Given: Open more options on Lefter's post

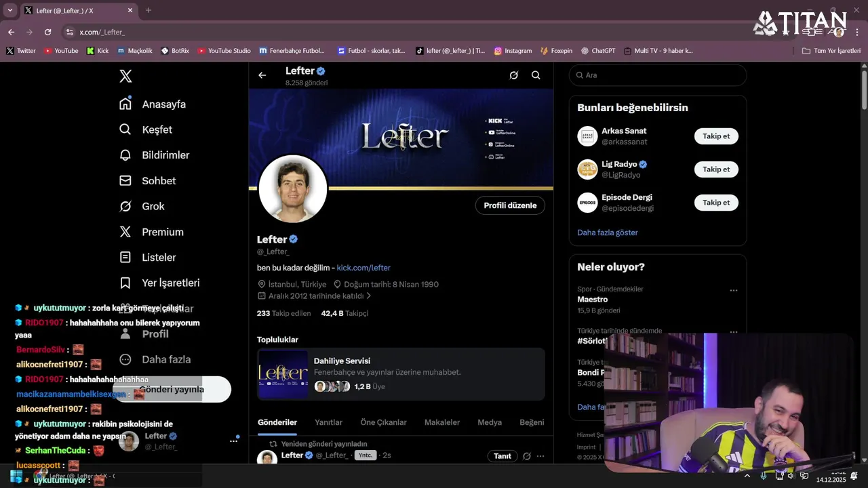Looking at the screenshot, I should coord(540,456).
